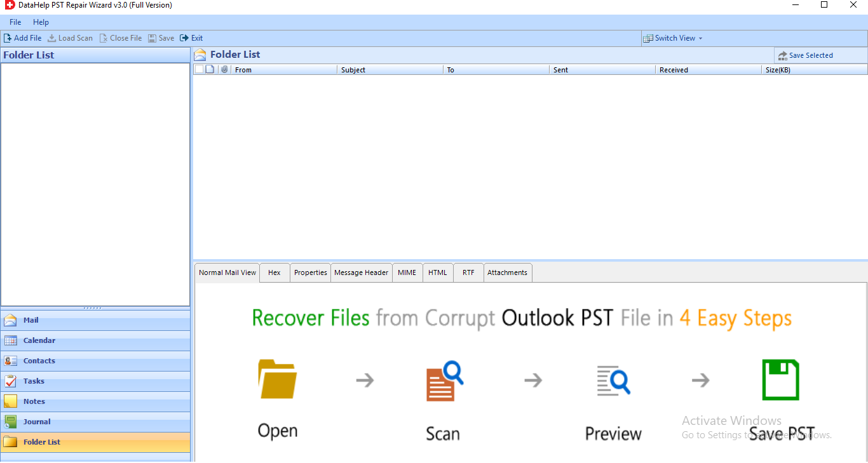Select Tasks in the navigation pane
The image size is (868, 463).
[x=95, y=381]
